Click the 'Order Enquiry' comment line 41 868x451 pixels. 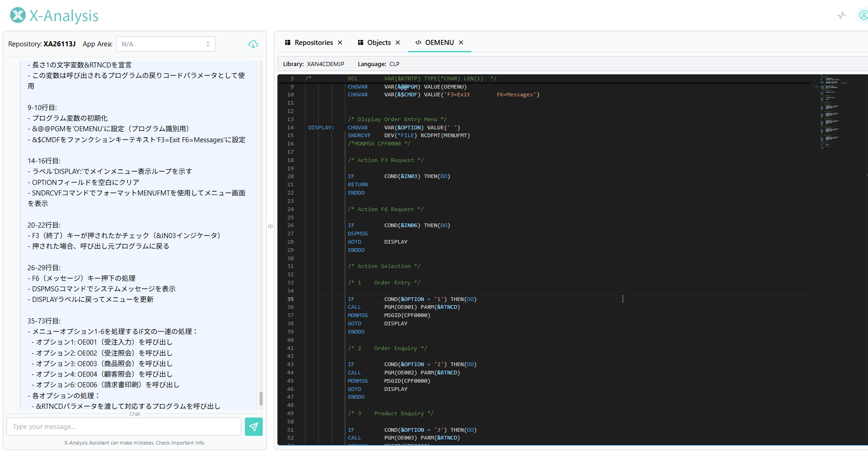[387, 348]
